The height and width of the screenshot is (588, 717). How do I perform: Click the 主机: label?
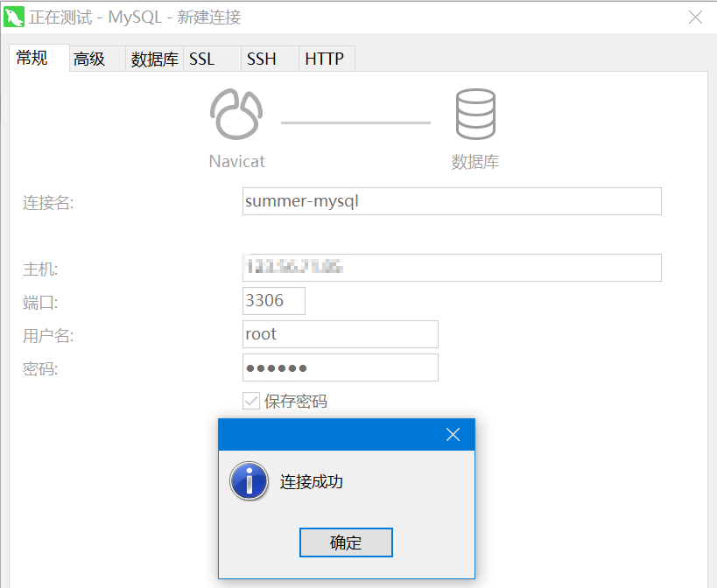click(40, 269)
